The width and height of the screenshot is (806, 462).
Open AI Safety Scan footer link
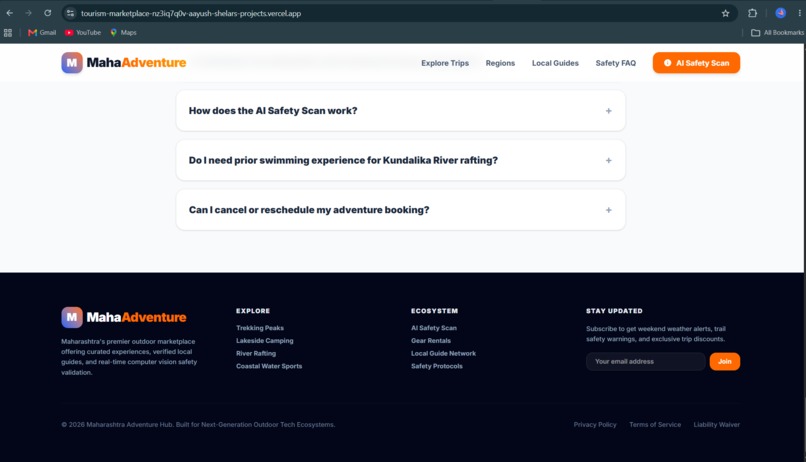pos(433,328)
